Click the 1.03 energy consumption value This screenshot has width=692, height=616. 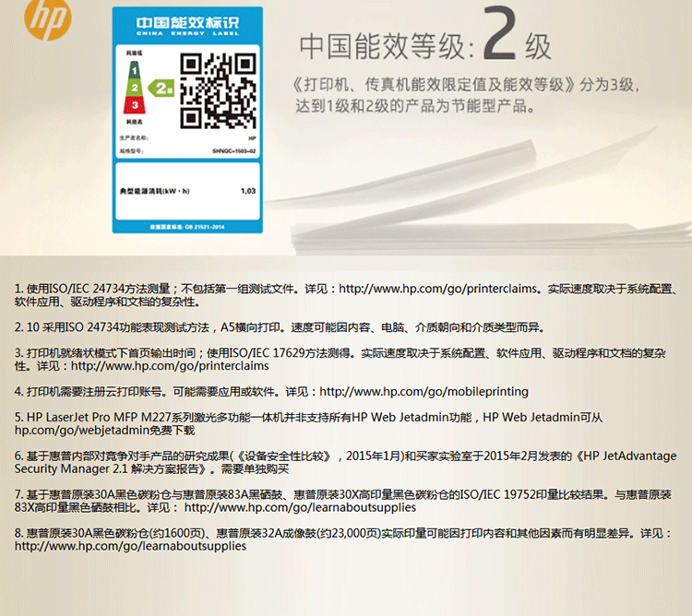coord(247,191)
